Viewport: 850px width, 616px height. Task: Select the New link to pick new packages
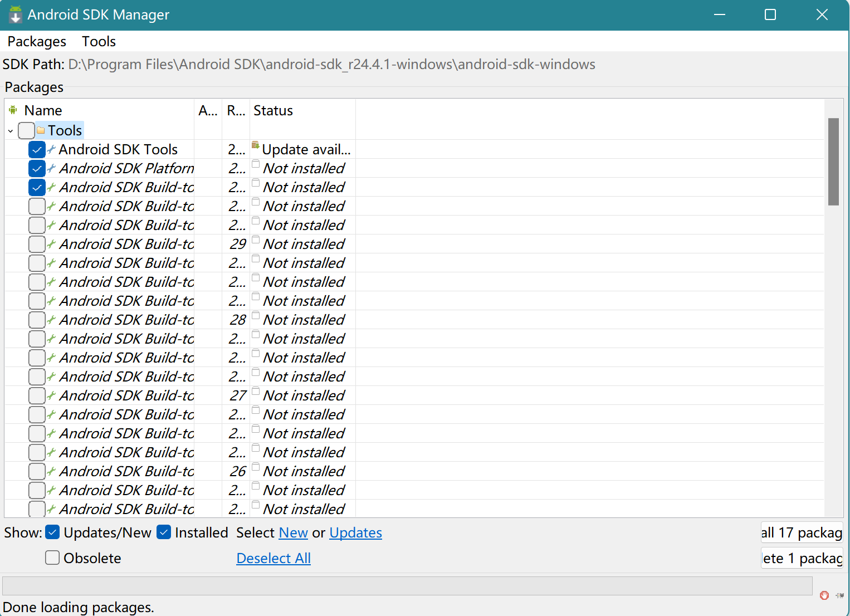(293, 532)
